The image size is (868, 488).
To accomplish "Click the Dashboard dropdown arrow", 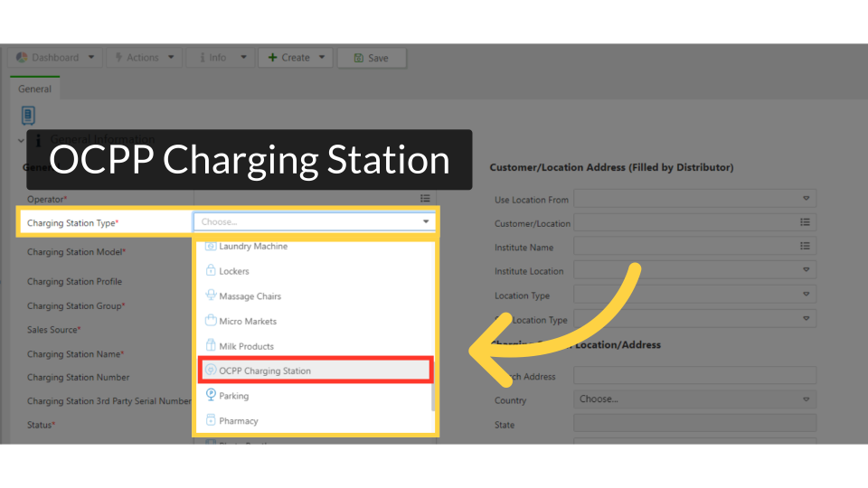I will coord(91,57).
